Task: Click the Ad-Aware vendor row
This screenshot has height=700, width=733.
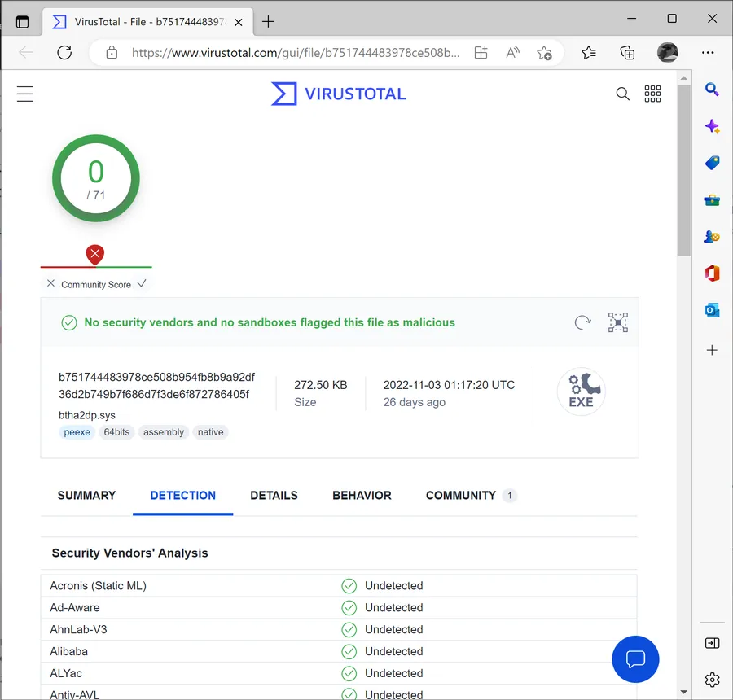Action: point(339,607)
